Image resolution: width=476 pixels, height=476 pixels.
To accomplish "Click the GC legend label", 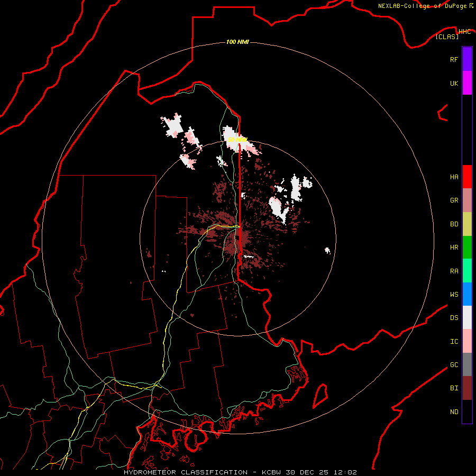I will point(454,365).
